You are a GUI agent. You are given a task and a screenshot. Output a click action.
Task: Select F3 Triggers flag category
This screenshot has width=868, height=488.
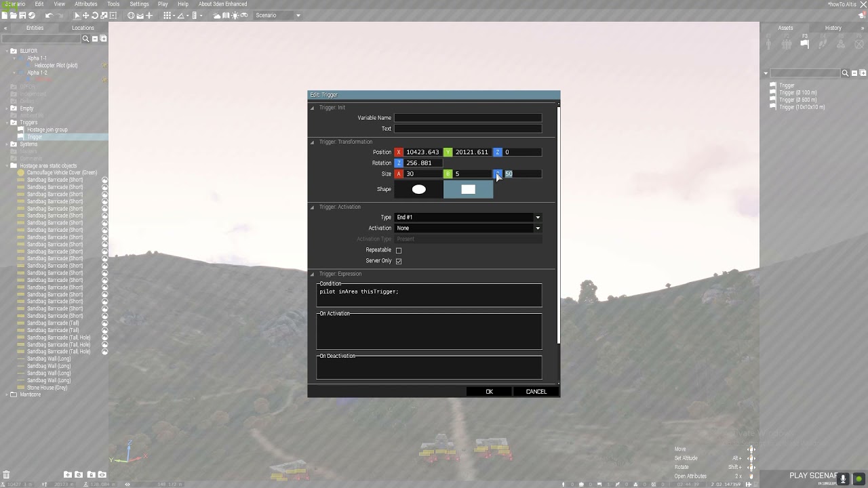pyautogui.click(x=805, y=44)
